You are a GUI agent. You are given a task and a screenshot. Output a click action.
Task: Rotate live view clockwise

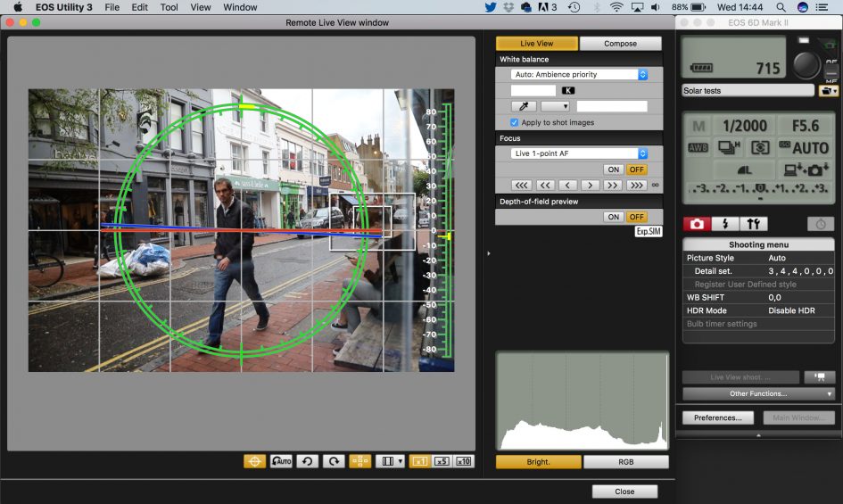tap(333, 461)
